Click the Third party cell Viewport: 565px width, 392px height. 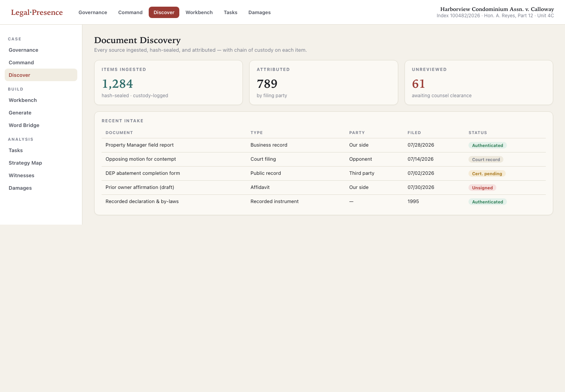tap(362, 173)
